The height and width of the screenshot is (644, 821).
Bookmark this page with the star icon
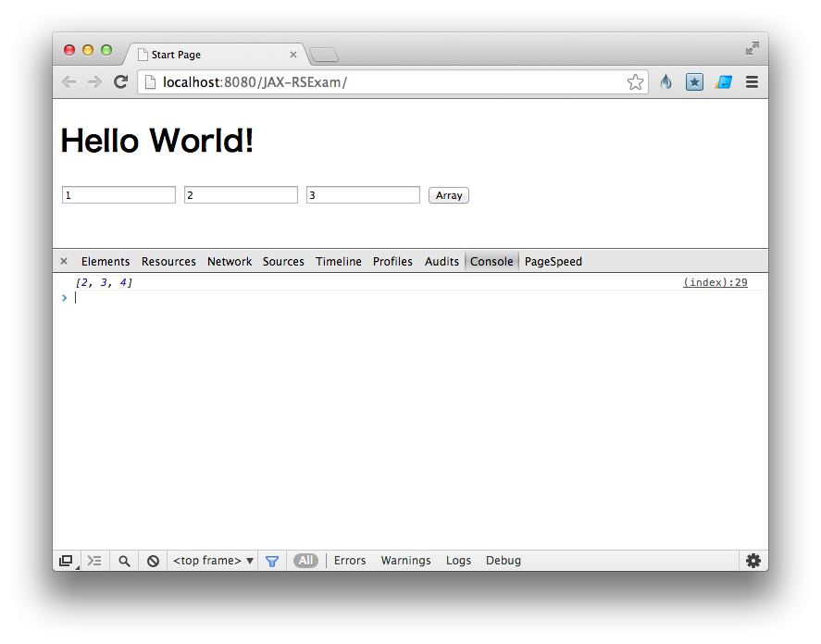click(635, 82)
